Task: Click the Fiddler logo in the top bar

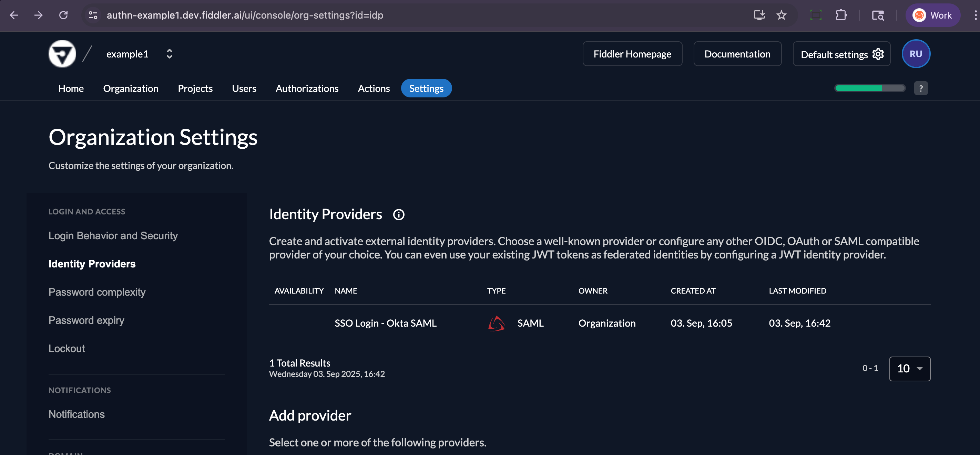Action: tap(62, 53)
